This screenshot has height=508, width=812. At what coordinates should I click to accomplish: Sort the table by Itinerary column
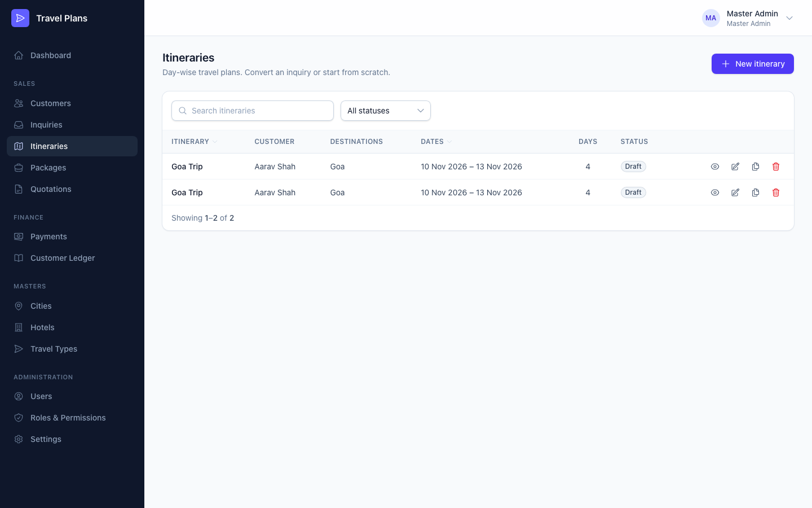[x=194, y=142]
